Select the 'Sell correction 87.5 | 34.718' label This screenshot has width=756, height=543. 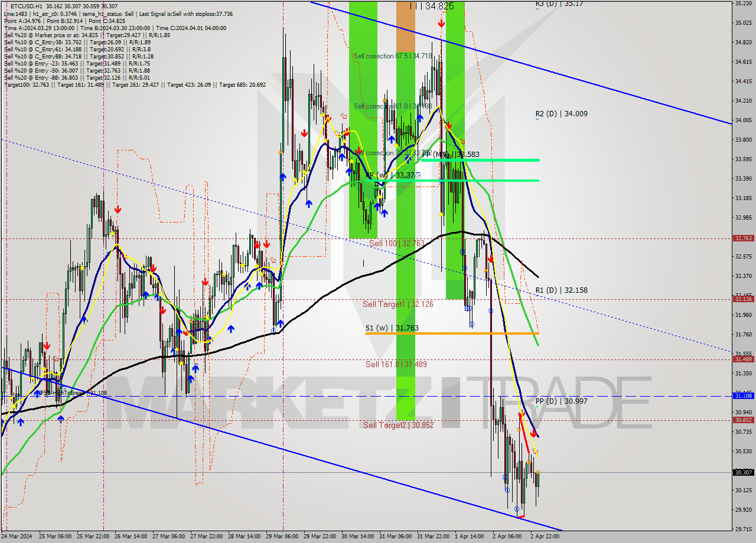[393, 56]
